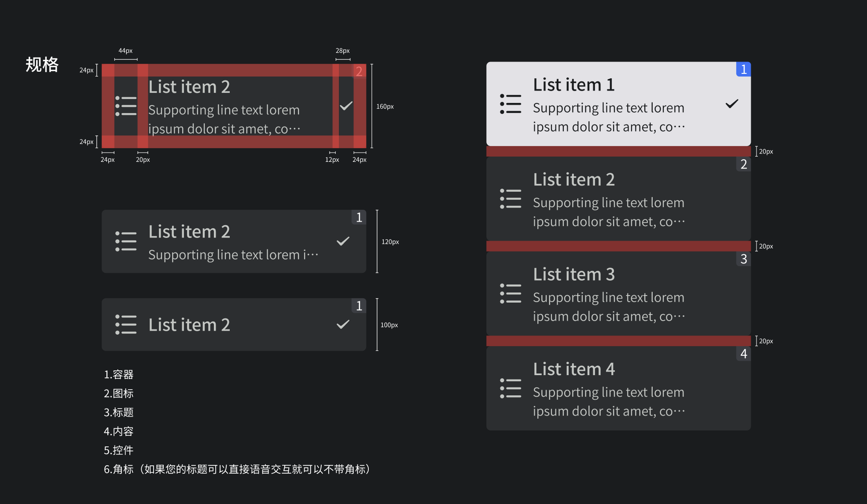Click the list icon in List item 3
Viewport: 867px width, 504px height.
(511, 294)
